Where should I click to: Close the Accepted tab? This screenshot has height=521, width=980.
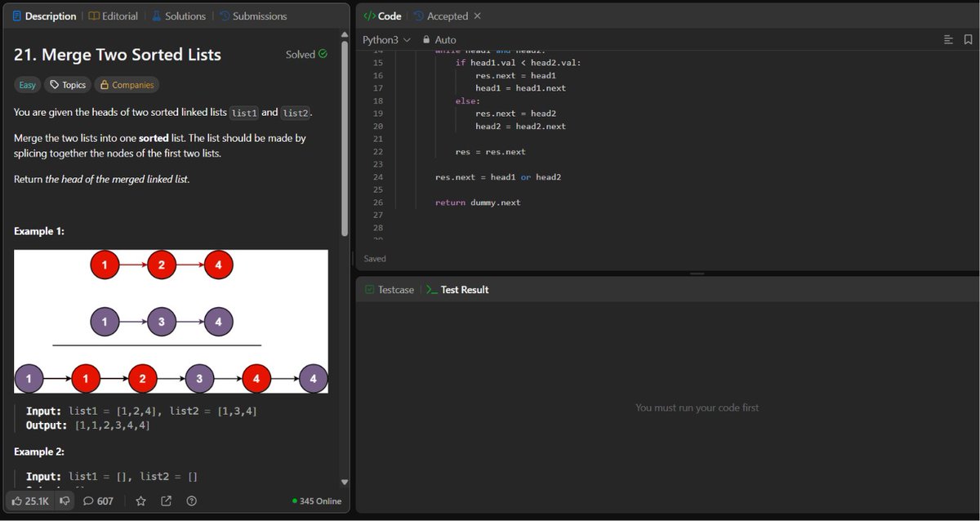[x=478, y=16]
